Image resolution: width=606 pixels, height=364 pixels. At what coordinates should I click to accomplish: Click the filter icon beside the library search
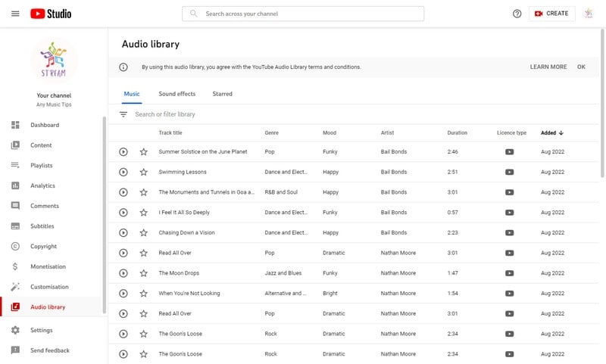123,114
